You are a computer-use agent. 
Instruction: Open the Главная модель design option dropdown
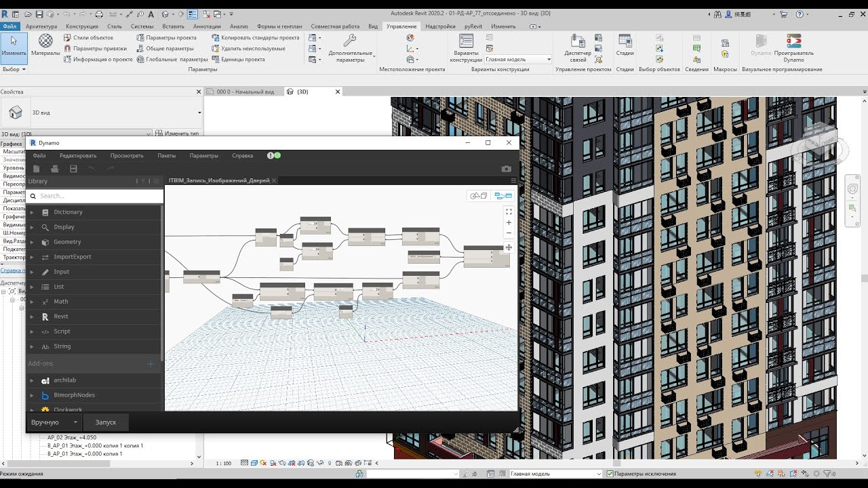pos(518,60)
